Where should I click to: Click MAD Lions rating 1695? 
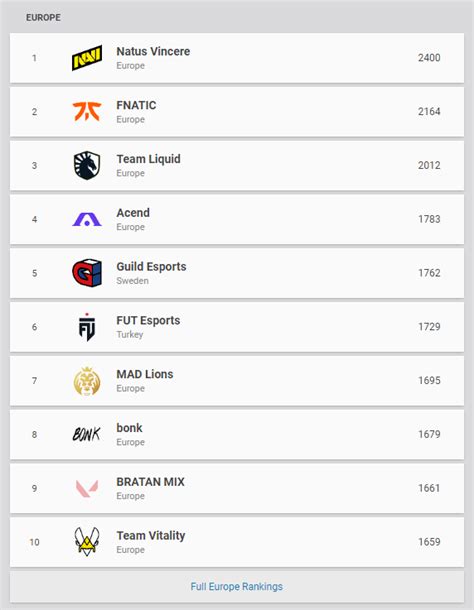pos(429,380)
